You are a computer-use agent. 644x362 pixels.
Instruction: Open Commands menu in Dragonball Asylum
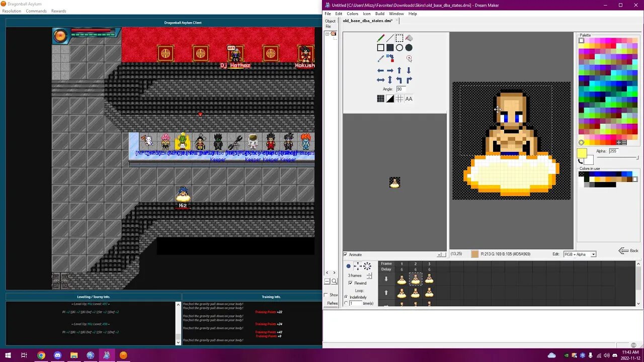tap(36, 11)
